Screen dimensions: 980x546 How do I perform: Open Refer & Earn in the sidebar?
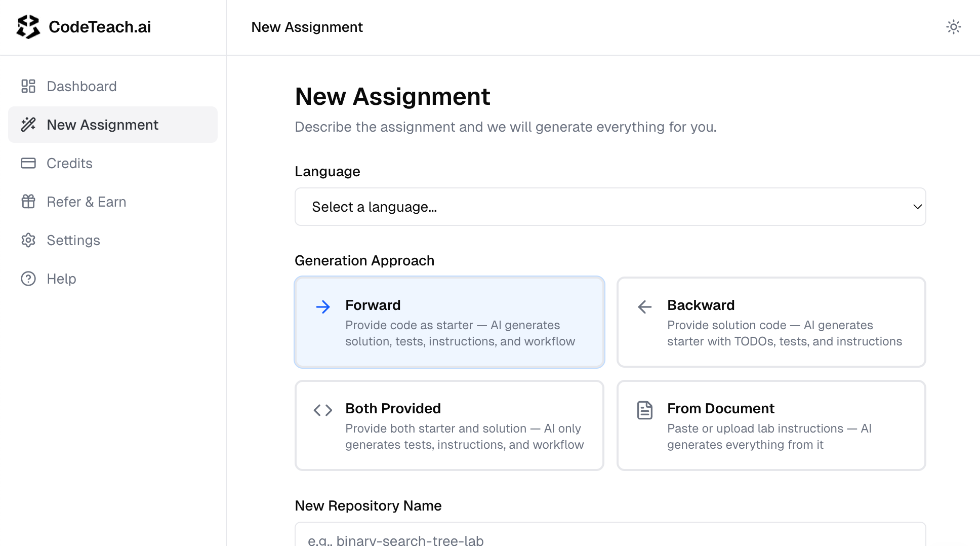[113, 202]
